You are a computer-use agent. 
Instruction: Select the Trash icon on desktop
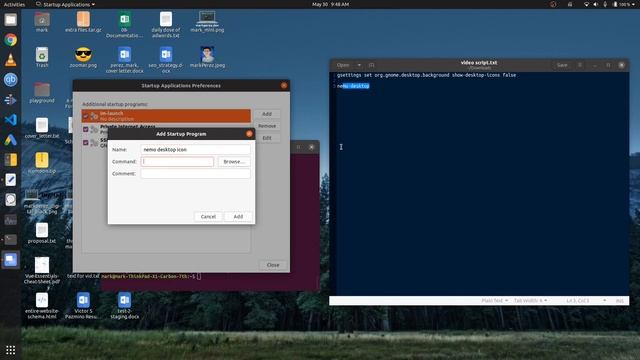point(42,58)
